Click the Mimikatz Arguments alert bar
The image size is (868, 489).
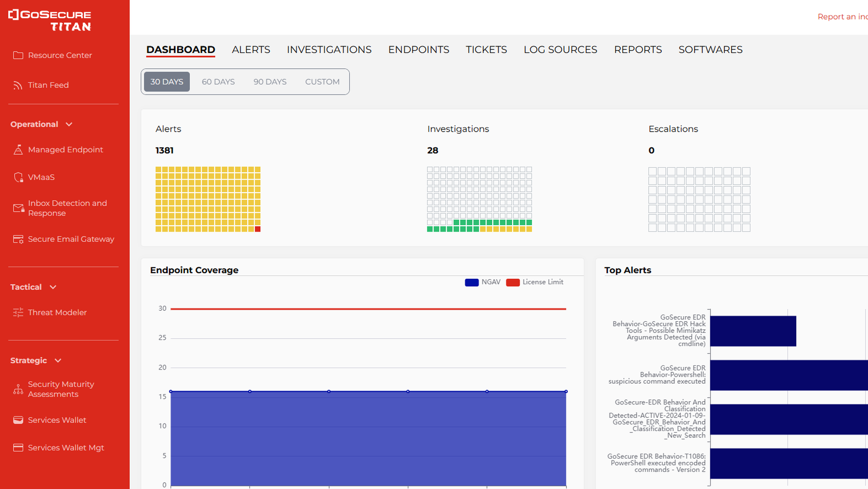pos(753,331)
